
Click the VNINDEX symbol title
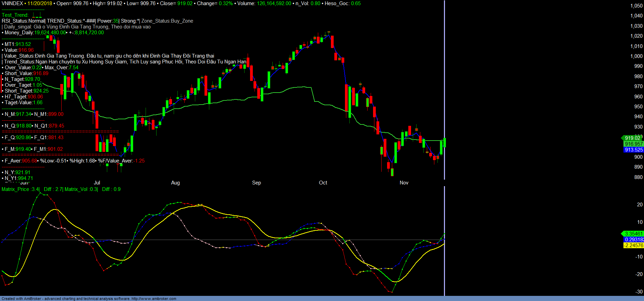point(12,3)
